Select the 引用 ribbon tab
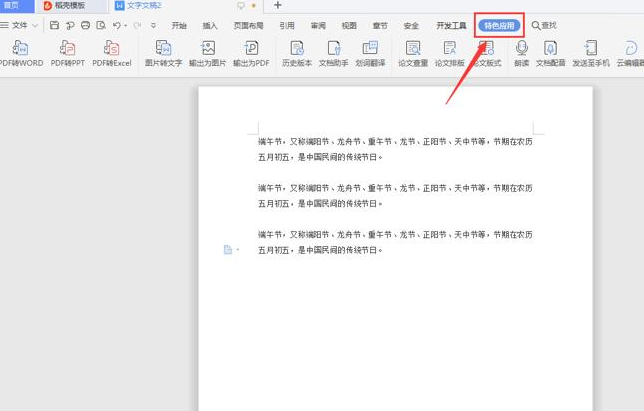Image resolution: width=644 pixels, height=411 pixels. (x=287, y=25)
